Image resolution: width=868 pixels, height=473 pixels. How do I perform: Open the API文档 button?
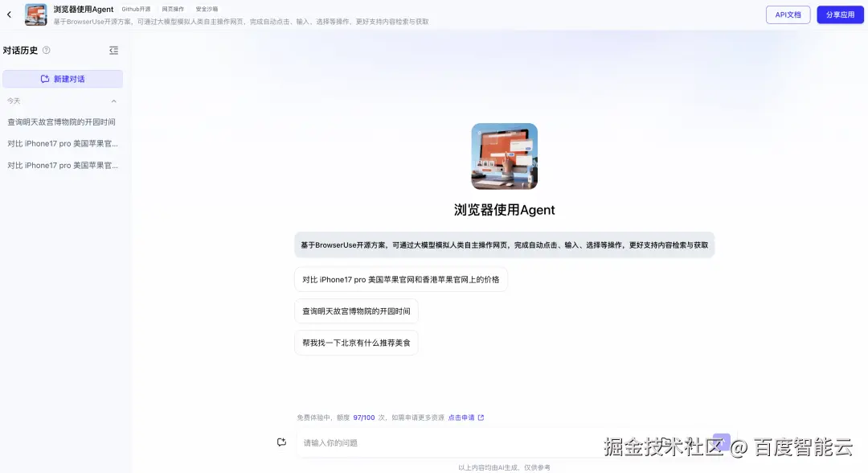tap(788, 15)
